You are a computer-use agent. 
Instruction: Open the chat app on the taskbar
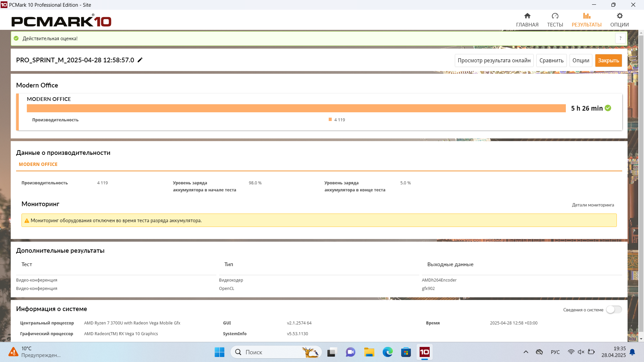point(351,352)
